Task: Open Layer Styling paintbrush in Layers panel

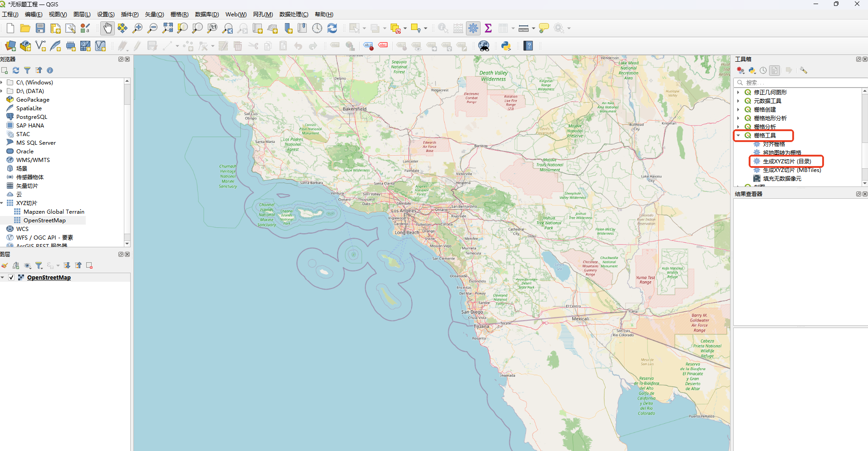Action: 5,265
